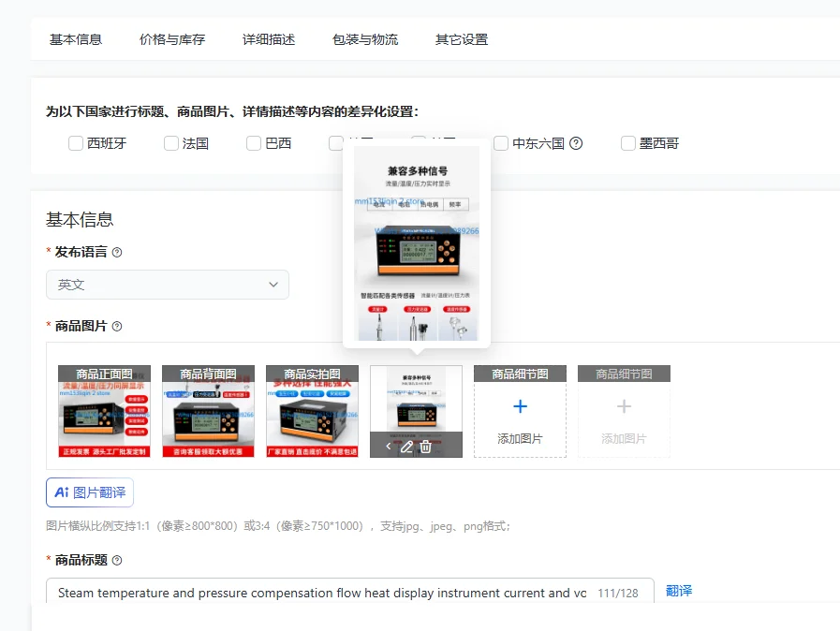The width and height of the screenshot is (840, 631).
Task: Select the 商品实拍图 thumbnail
Action: 313,411
